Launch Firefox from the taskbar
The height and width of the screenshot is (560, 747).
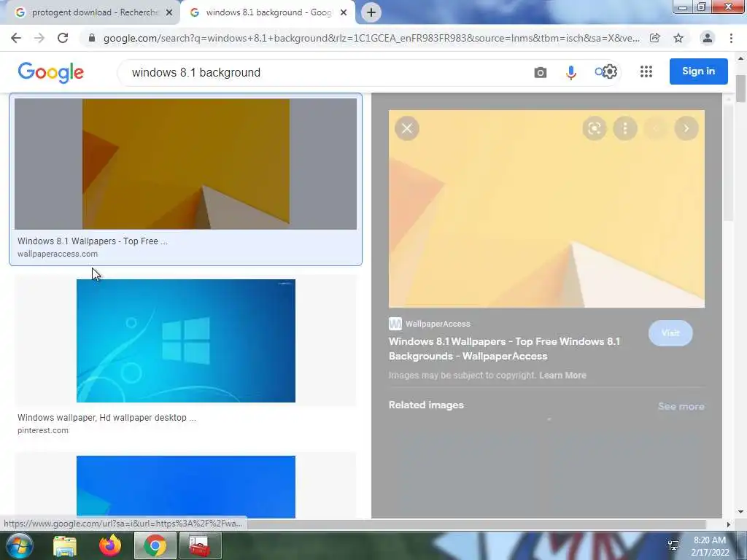pos(110,545)
